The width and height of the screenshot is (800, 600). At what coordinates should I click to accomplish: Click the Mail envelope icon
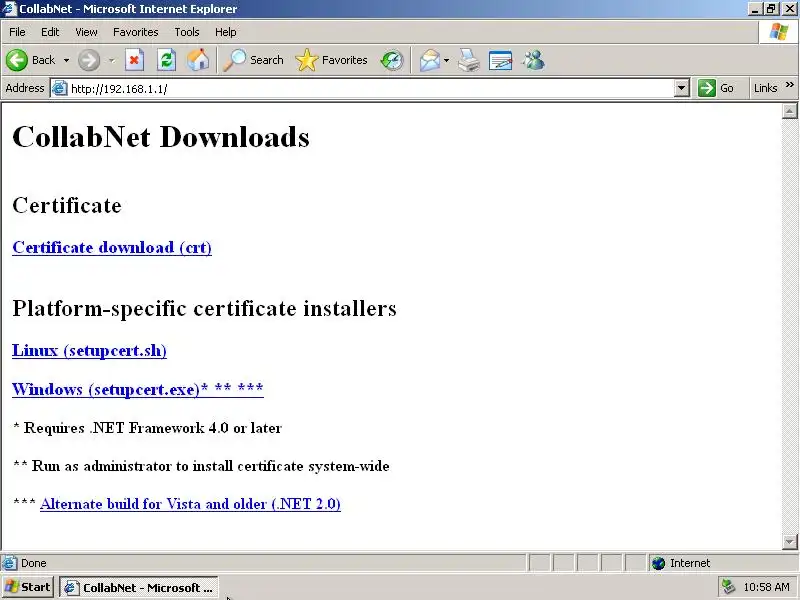coord(430,60)
